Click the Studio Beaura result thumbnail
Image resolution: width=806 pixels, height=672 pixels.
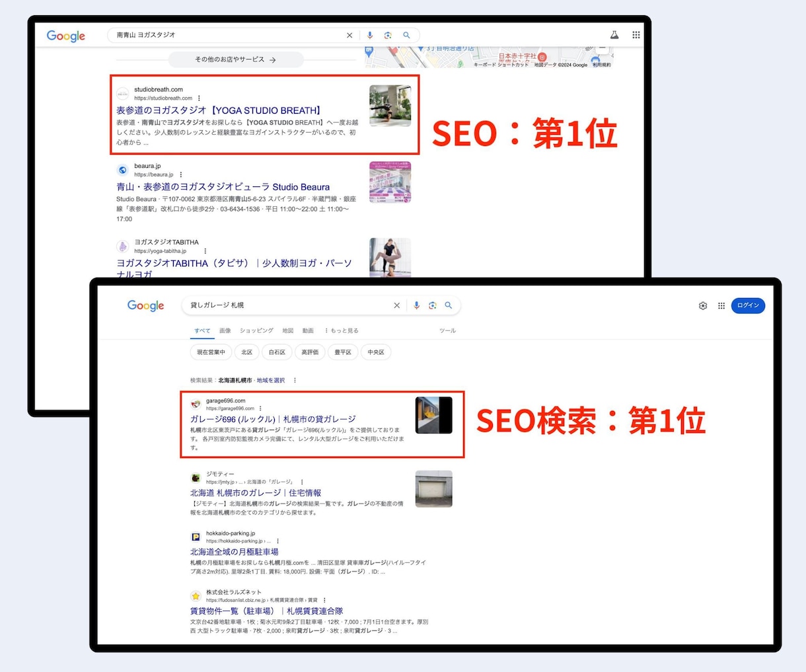(x=390, y=182)
